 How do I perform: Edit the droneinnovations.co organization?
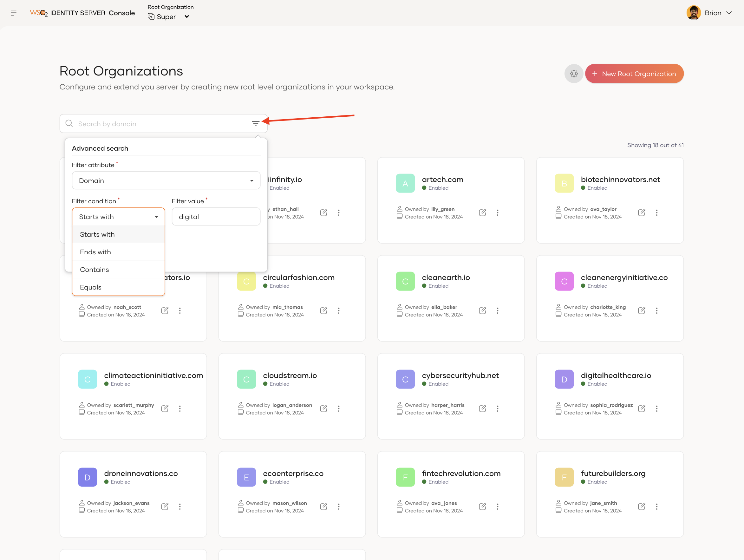coord(165,506)
